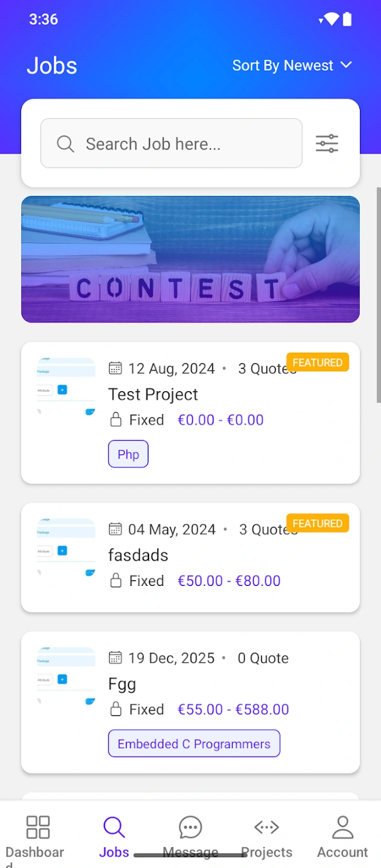
Task: Tap the search magnifier icon
Action: [x=65, y=144]
